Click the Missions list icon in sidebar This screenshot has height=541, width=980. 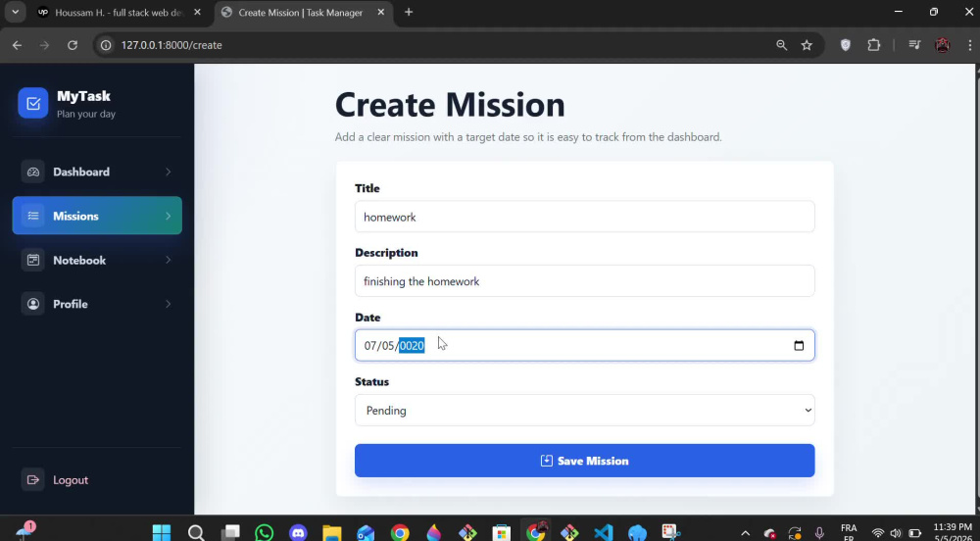(33, 216)
